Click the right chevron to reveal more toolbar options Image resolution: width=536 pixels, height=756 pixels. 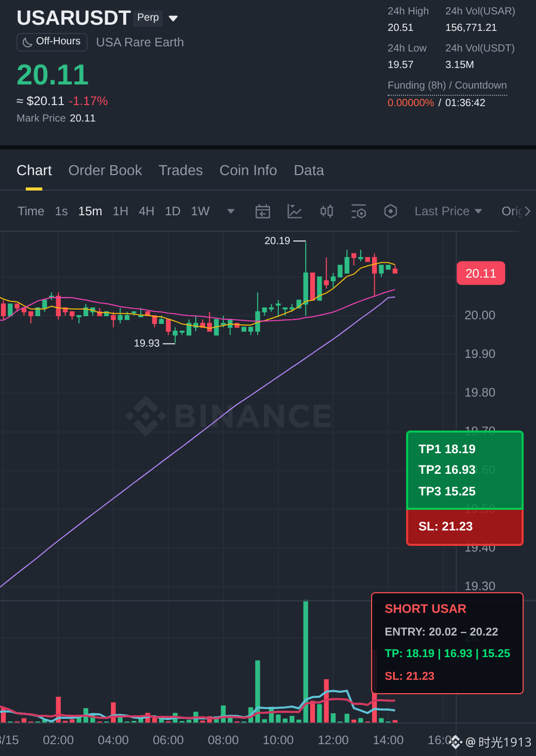point(527,211)
